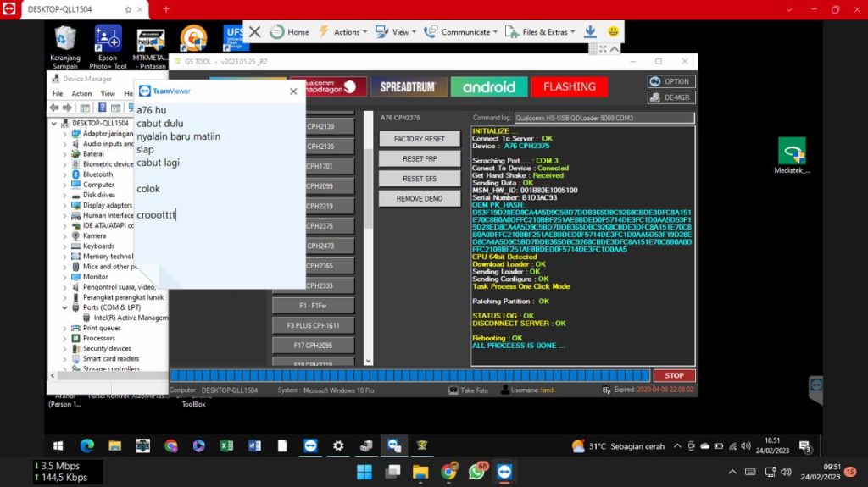This screenshot has height=487, width=868.
Task: Open WhatsApp on the local taskbar
Action: click(476, 472)
